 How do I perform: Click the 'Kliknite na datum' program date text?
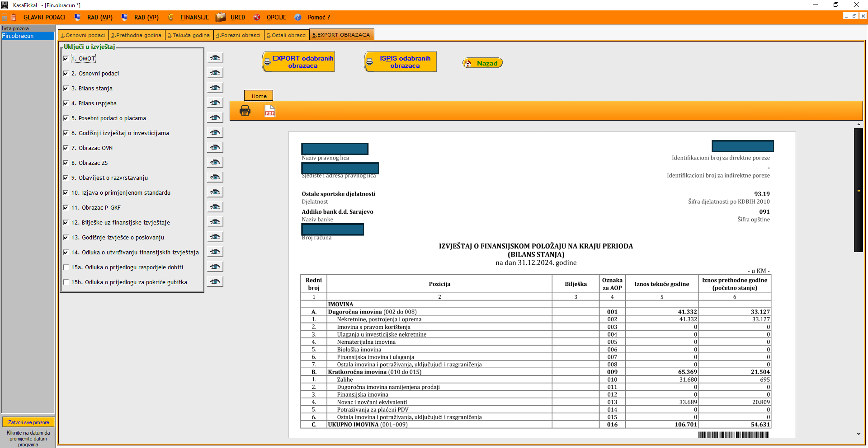tap(28, 439)
